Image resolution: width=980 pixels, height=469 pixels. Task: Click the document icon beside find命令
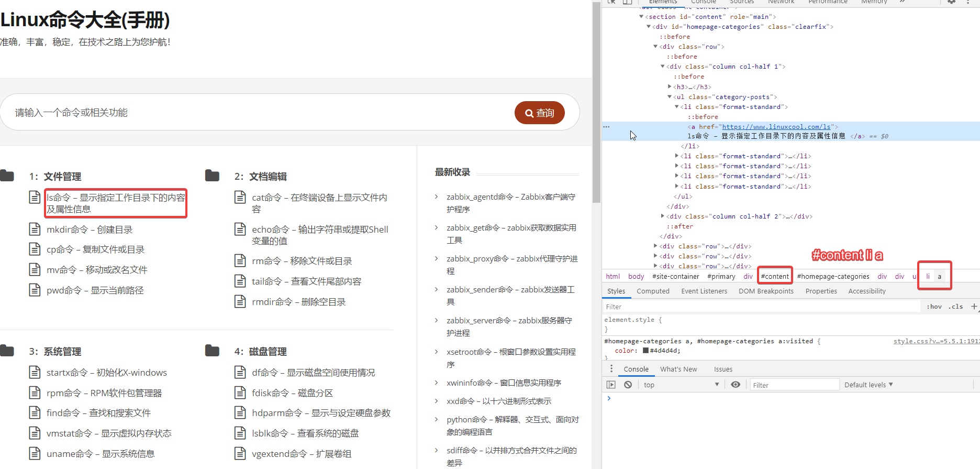point(35,412)
